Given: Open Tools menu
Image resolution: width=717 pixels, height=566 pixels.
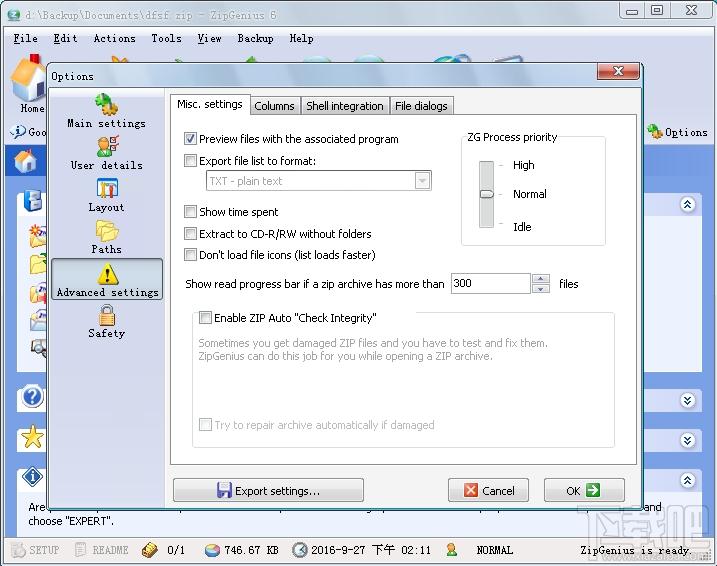Looking at the screenshot, I should [x=166, y=39].
